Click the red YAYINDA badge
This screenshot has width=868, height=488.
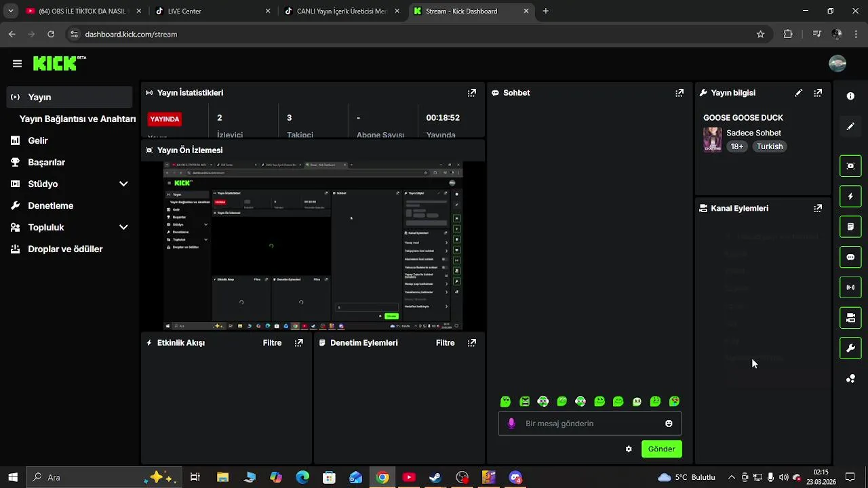[x=165, y=119]
